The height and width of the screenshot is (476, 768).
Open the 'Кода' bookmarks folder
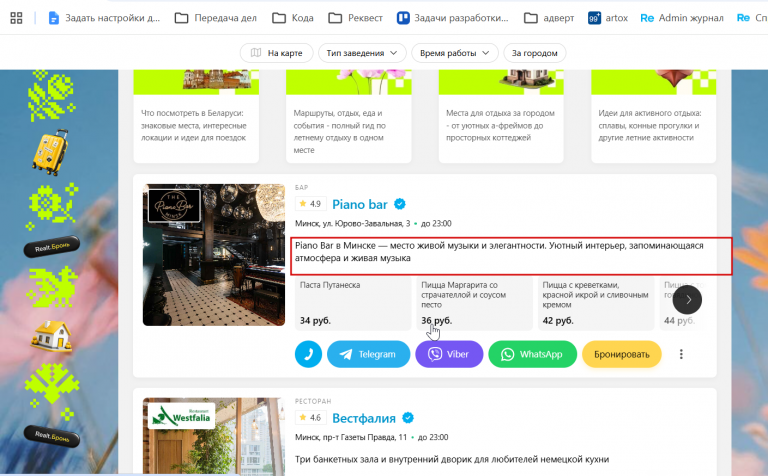(292, 18)
